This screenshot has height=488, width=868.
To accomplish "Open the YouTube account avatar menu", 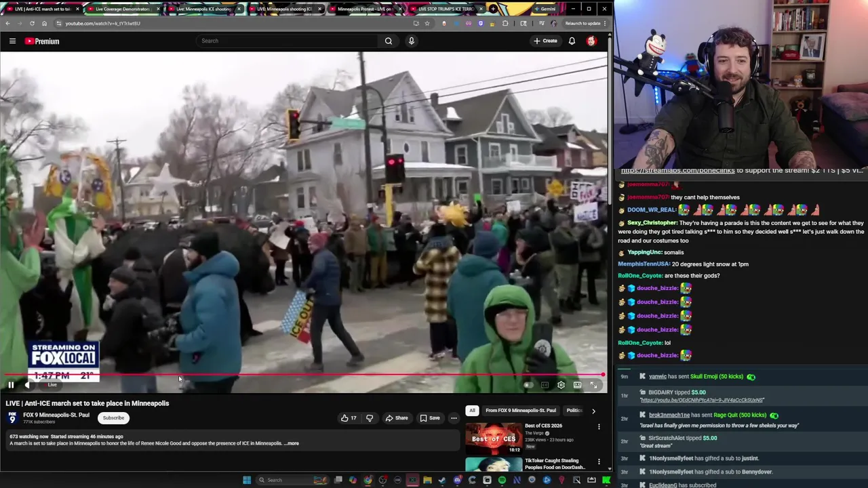I will tap(591, 41).
